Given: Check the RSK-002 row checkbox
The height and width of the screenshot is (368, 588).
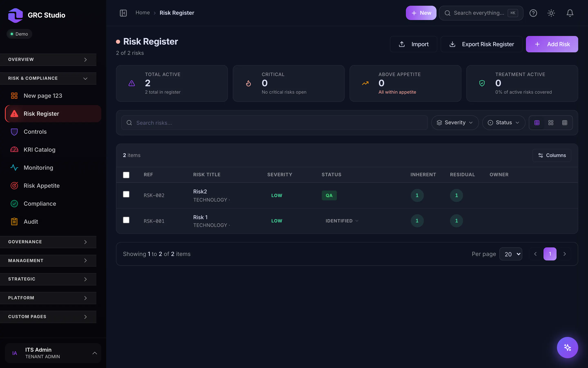Looking at the screenshot, I should pyautogui.click(x=126, y=194).
